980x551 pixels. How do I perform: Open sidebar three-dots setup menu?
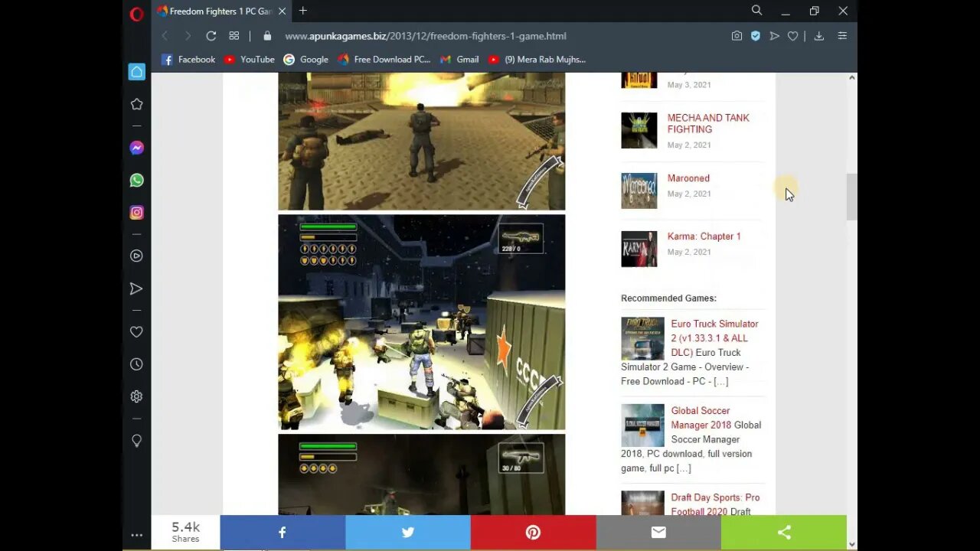point(136,536)
